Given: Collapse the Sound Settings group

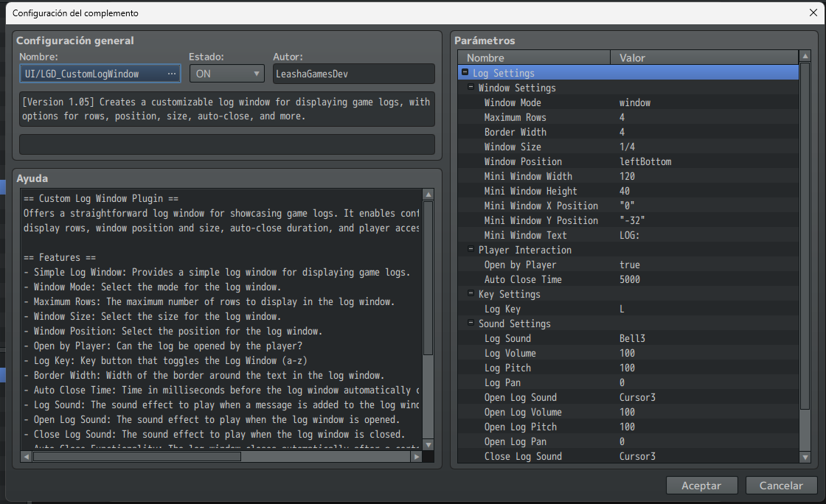Looking at the screenshot, I should [x=471, y=323].
